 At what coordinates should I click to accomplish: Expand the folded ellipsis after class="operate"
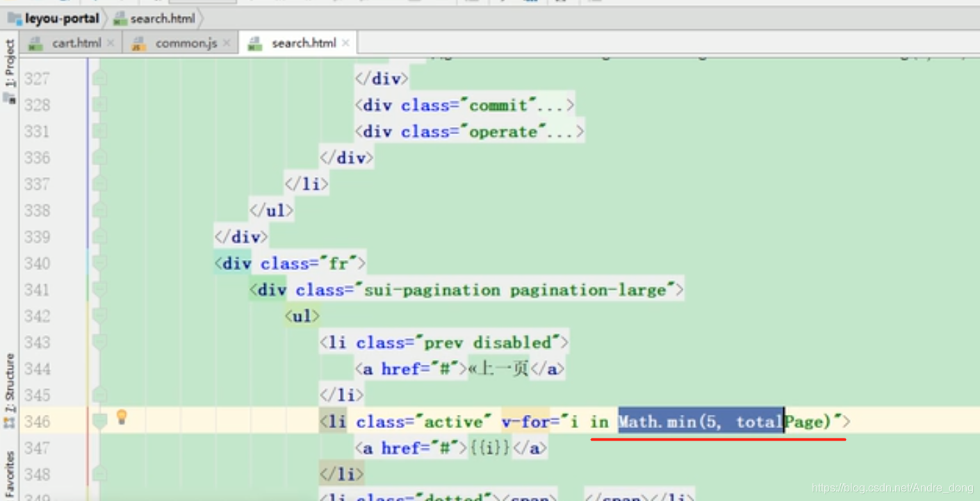click(561, 132)
